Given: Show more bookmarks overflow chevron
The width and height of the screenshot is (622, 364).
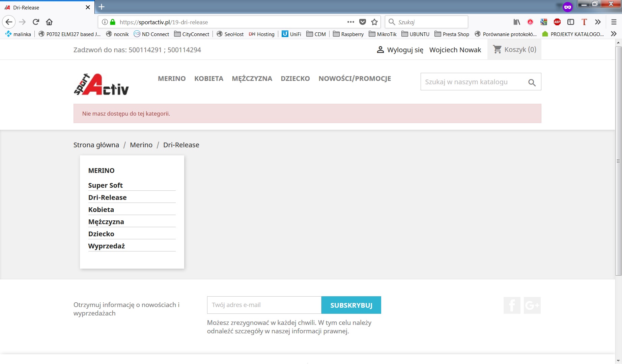Looking at the screenshot, I should [x=614, y=34].
